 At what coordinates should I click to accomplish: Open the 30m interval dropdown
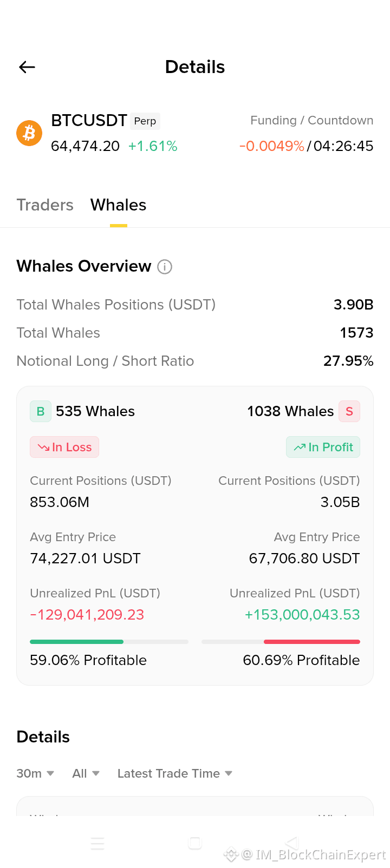pos(35,773)
